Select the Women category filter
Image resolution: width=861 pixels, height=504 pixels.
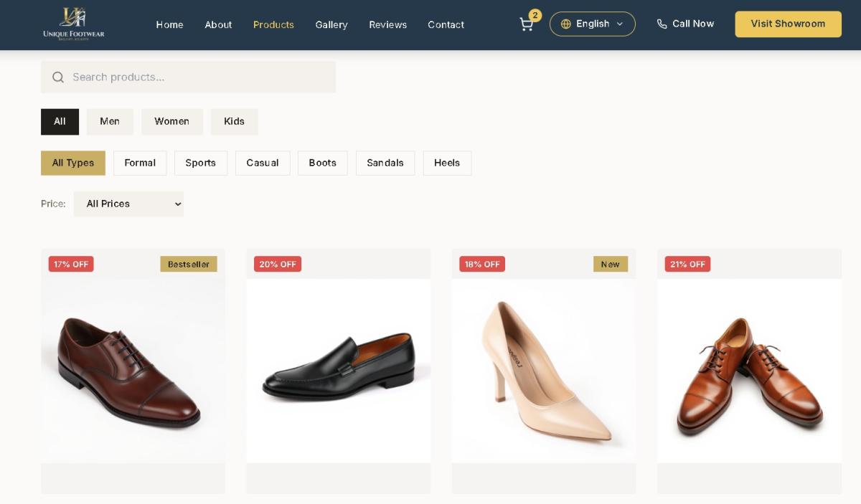(171, 122)
